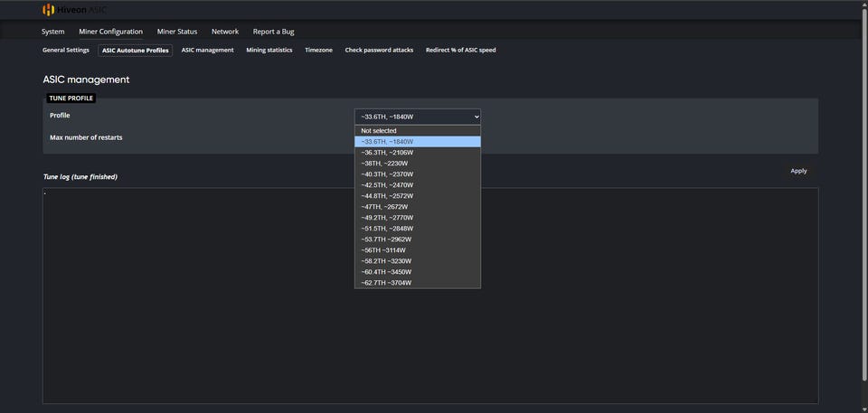Select profile ~62.7TH ~3704W
Viewport: 868px width, 413px height.
pos(418,283)
